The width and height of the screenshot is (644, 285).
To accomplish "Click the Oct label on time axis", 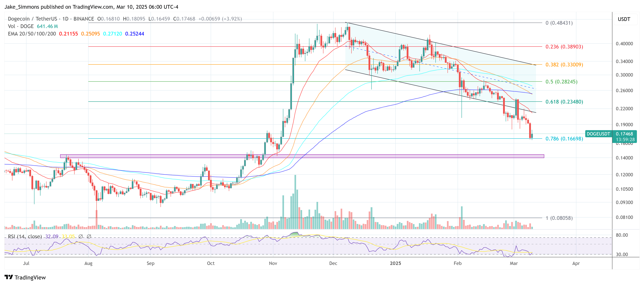I will [211, 263].
